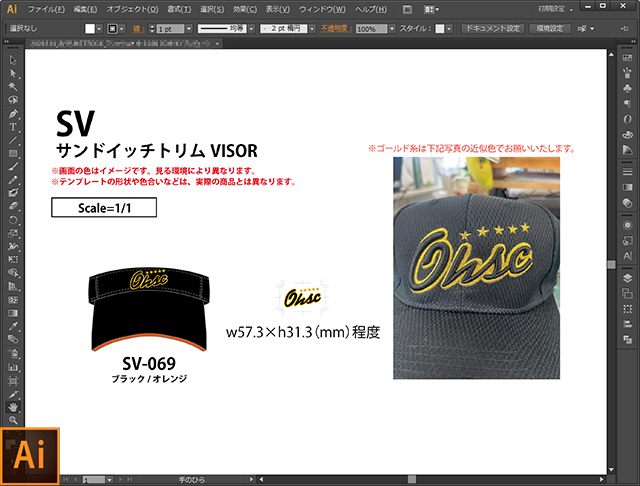
Task: Click the fill color swatch in control bar
Action: point(90,29)
